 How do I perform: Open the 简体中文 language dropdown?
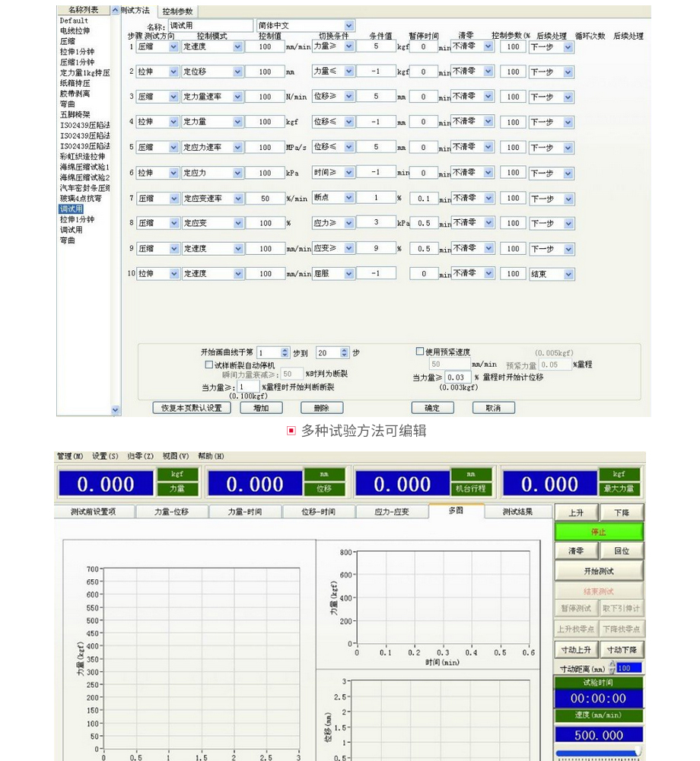349,26
